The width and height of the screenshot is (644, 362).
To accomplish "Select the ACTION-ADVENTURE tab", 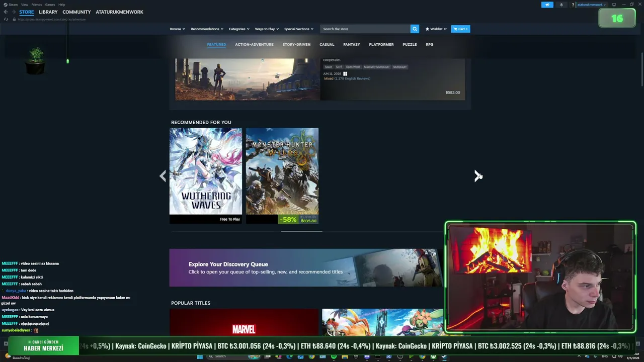I will (x=254, y=44).
